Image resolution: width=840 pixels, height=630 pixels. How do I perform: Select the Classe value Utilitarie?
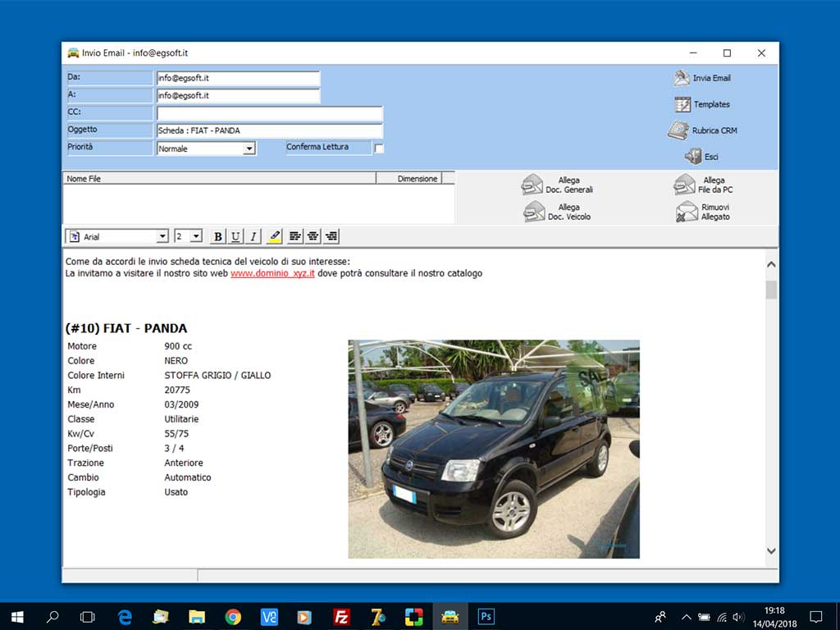point(181,419)
